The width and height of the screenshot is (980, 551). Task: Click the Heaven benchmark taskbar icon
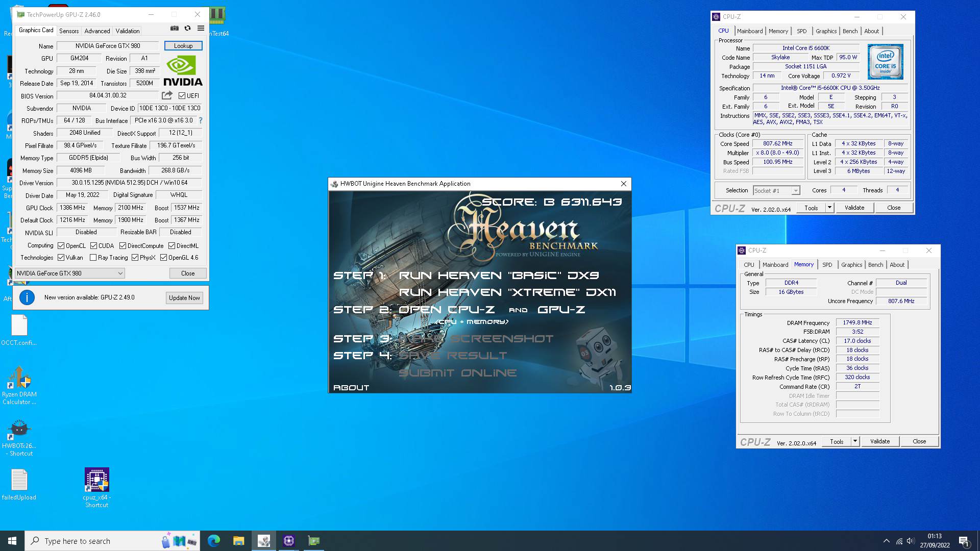pyautogui.click(x=264, y=541)
